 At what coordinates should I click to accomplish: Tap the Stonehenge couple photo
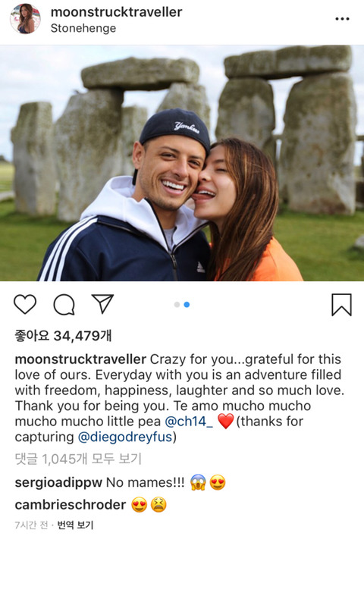click(182, 163)
